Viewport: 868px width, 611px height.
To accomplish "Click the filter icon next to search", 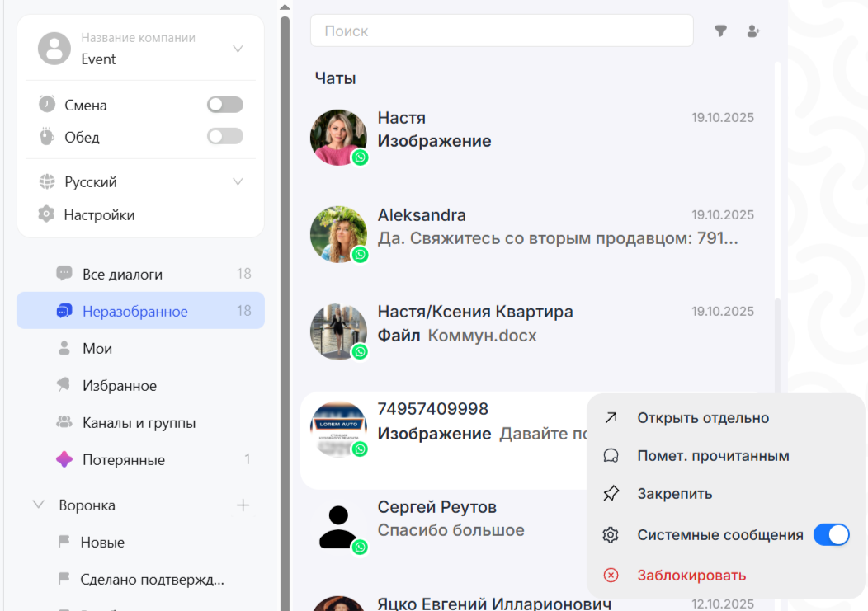I will point(720,31).
